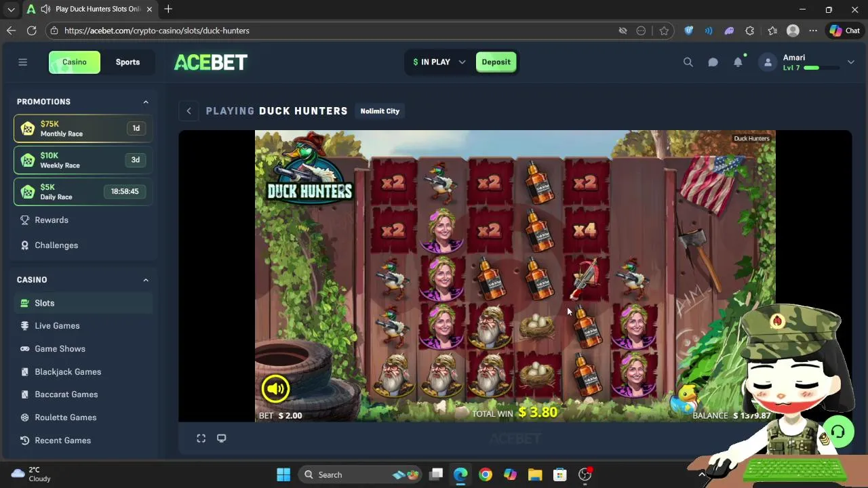Open a new browser tab
Screen dimensions: 868x488
168,9
